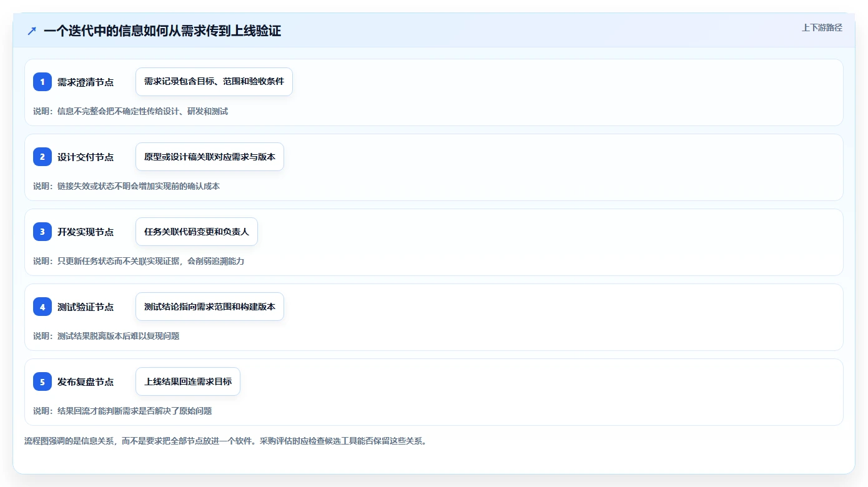This screenshot has width=868, height=487.
Task: Select step number 4 badge
Action: 42,307
